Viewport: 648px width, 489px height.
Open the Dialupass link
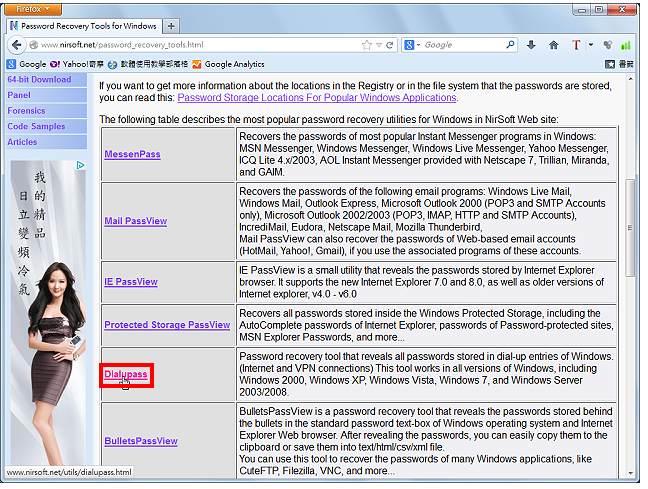tap(126, 374)
